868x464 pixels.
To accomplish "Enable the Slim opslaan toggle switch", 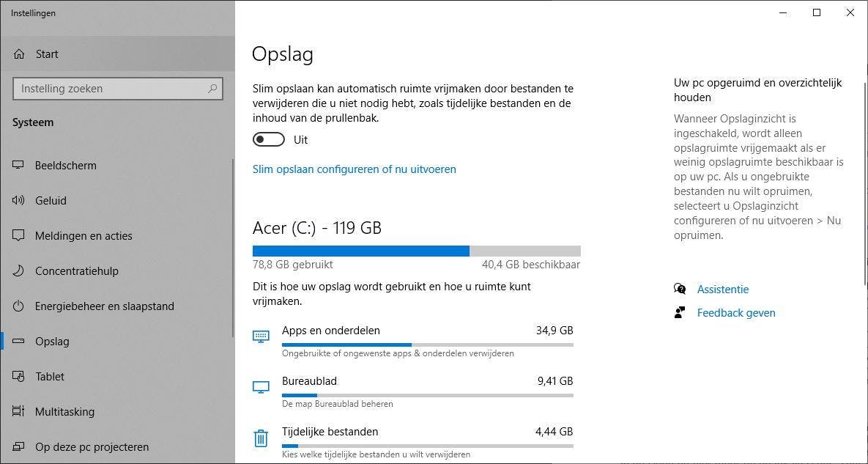I will [269, 140].
